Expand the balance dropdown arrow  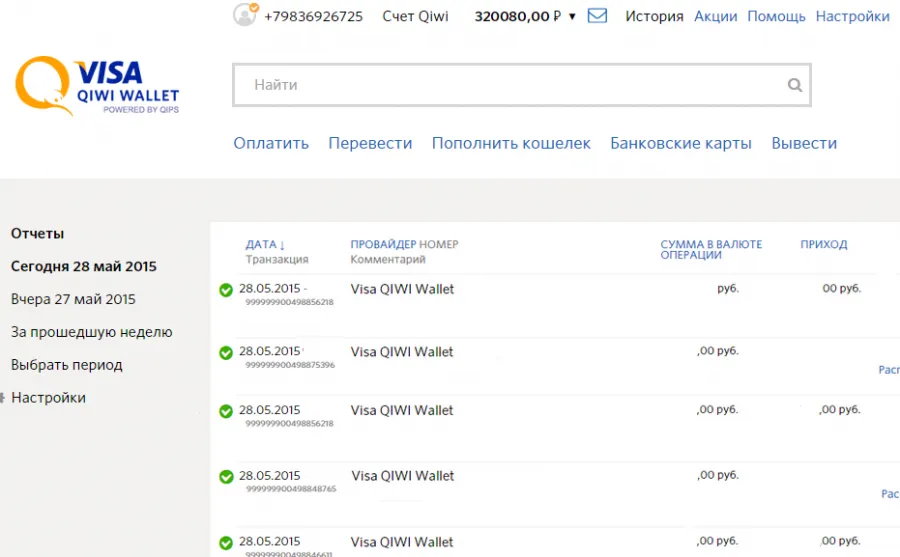[572, 17]
